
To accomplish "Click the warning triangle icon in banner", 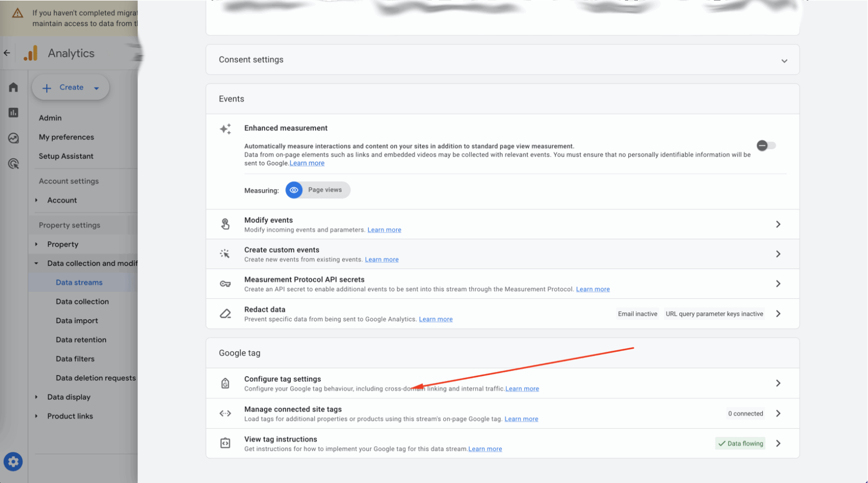I will (17, 13).
